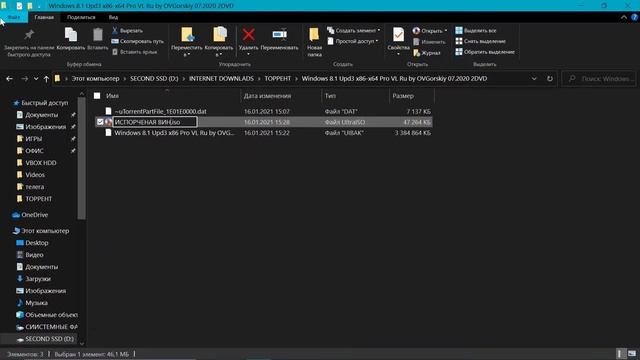Image resolution: width=640 pixels, height=360 pixels.
Task: Toggle select-all checkbox in header
Action: (x=97, y=96)
